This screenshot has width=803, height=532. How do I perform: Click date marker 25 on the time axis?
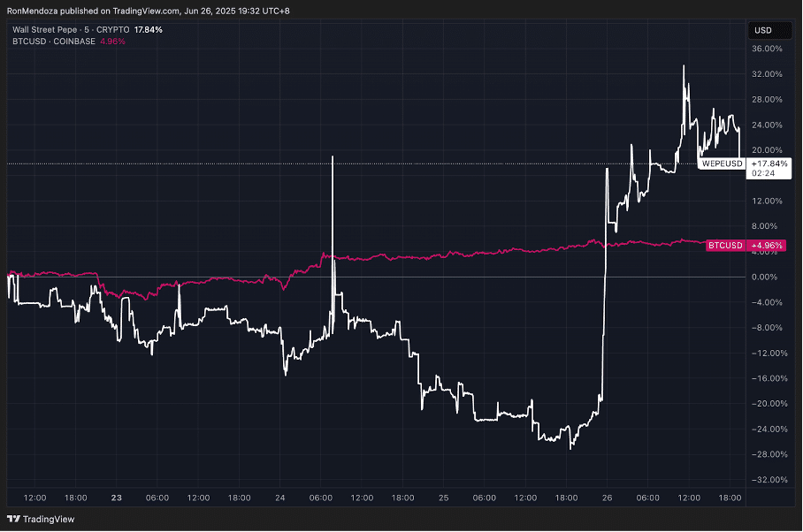(x=444, y=498)
